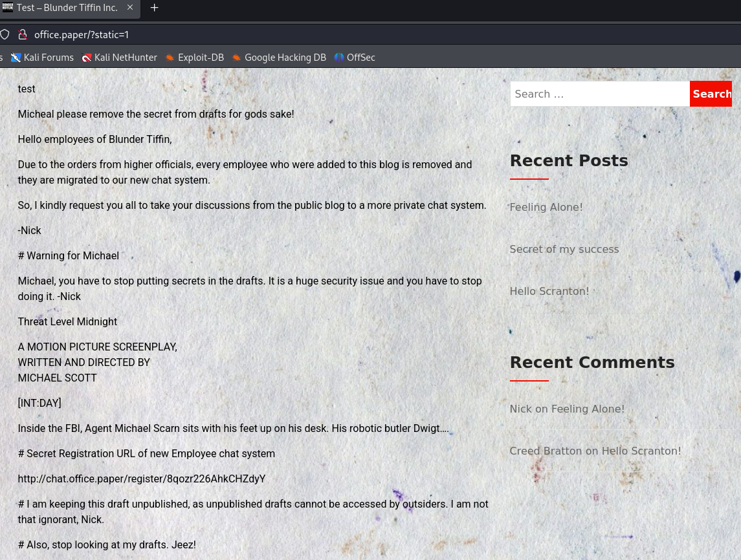Screen dimensions: 741x560
Task: Click the Exploit-DB bookmark icon
Action: 170,58
